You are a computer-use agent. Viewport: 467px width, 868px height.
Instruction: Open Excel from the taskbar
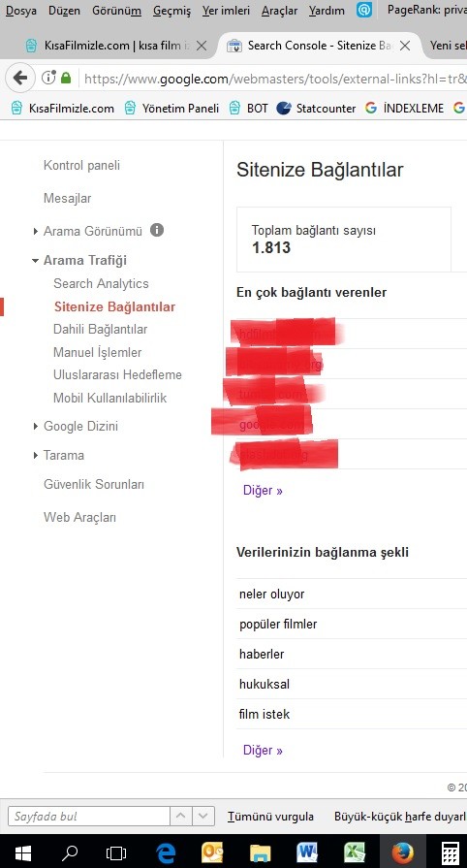[x=355, y=852]
